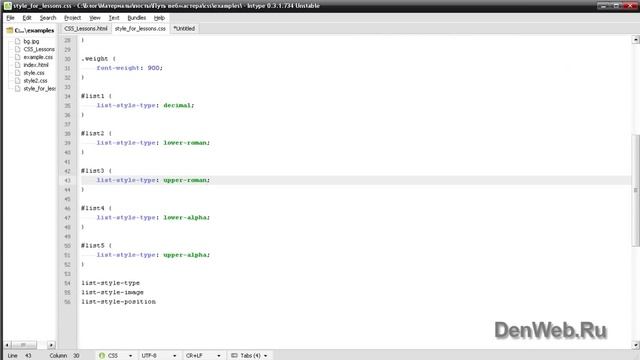Click sidebar horizontal scrollbar left arrow
The height and width of the screenshot is (360, 640).
7,345
